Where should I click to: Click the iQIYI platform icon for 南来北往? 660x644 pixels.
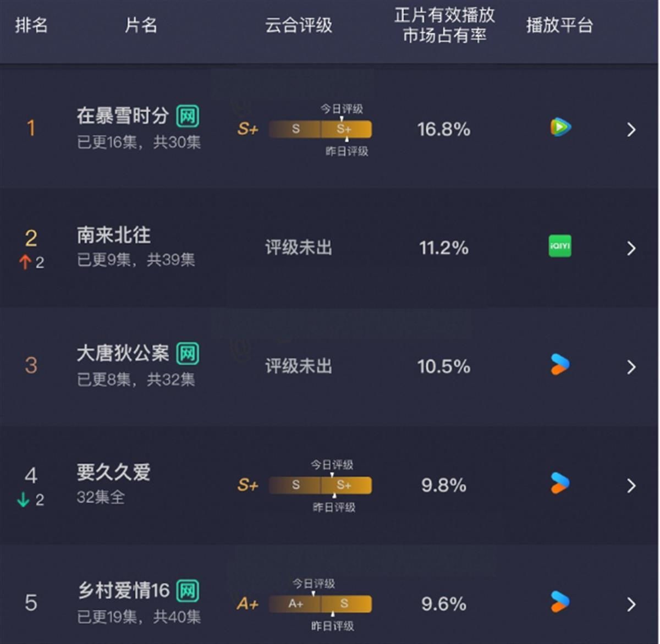[560, 246]
